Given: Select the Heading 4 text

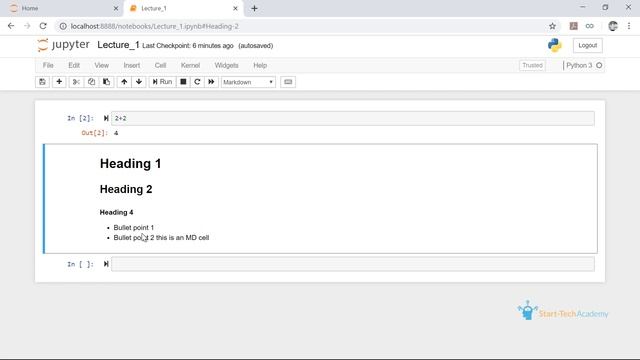Looking at the screenshot, I should pos(116,212).
